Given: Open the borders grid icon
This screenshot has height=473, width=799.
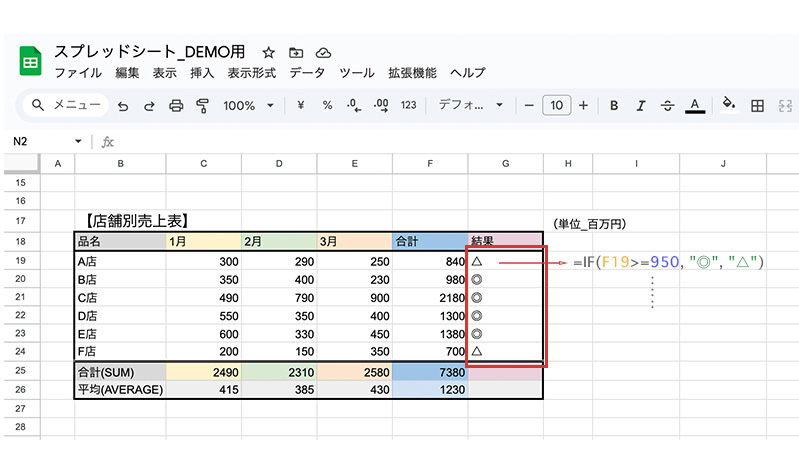Looking at the screenshot, I should pos(757,105).
